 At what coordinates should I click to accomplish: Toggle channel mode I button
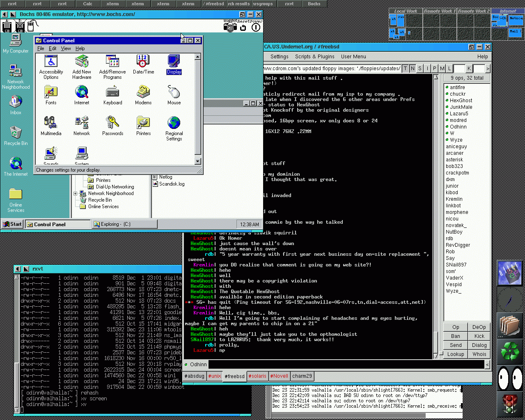point(427,69)
